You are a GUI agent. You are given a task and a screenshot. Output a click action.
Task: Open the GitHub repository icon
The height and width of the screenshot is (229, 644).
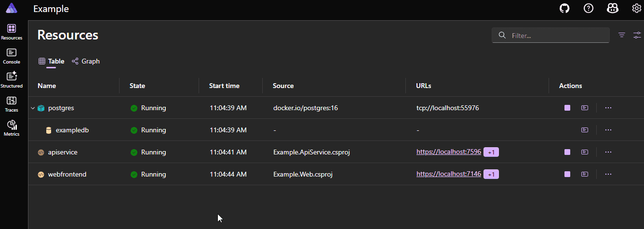(x=564, y=8)
